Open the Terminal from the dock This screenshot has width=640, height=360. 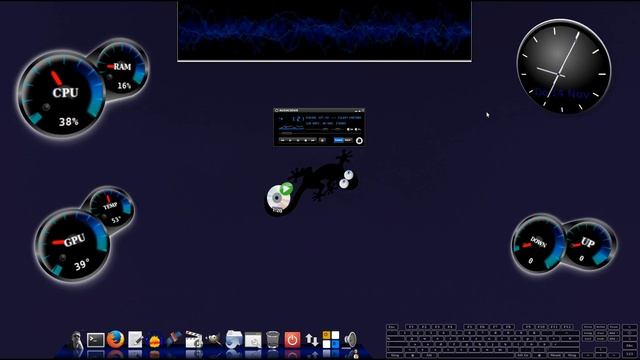96,340
